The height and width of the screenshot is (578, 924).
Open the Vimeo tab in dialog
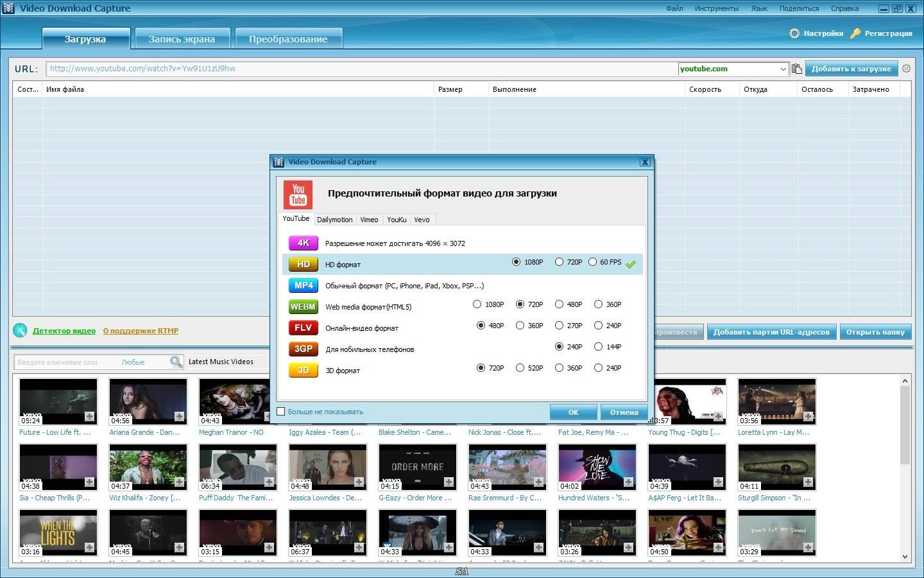pyautogui.click(x=369, y=220)
